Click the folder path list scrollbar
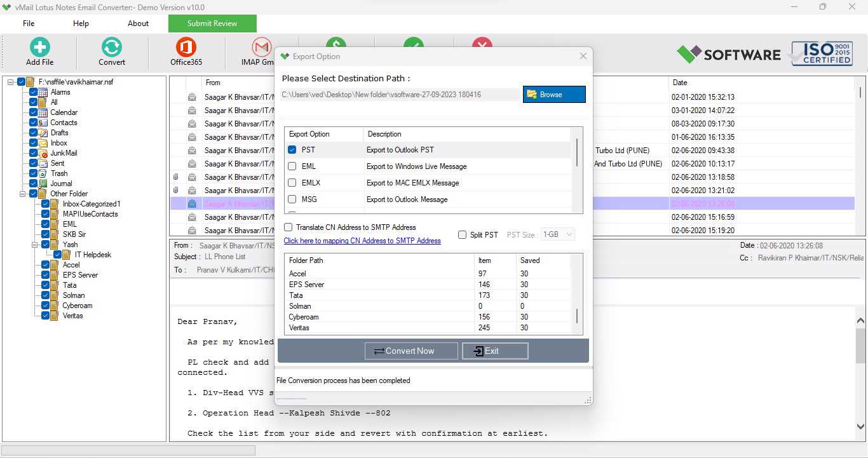This screenshot has height=458, width=868. point(577,316)
